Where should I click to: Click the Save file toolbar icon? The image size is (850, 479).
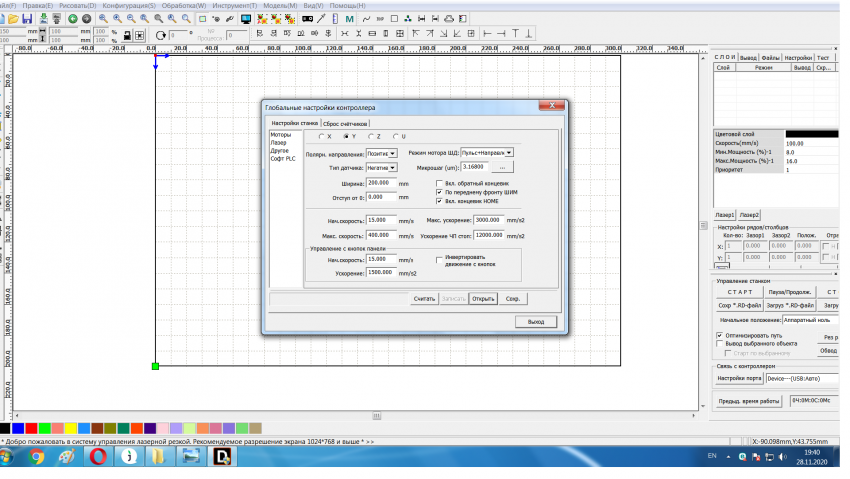(26, 18)
